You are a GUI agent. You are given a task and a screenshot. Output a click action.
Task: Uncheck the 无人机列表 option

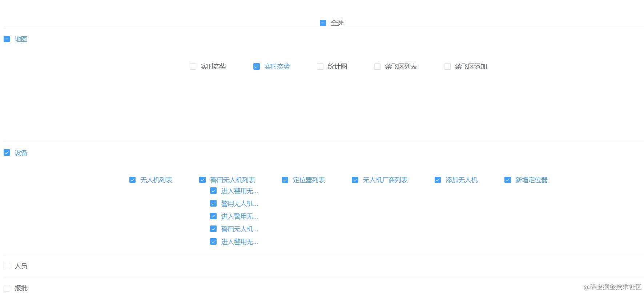coord(133,180)
